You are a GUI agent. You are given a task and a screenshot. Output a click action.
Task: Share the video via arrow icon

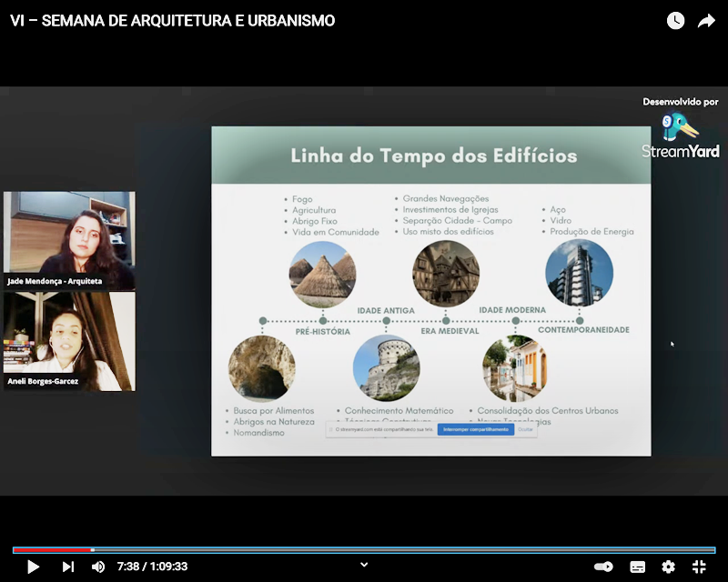click(706, 21)
